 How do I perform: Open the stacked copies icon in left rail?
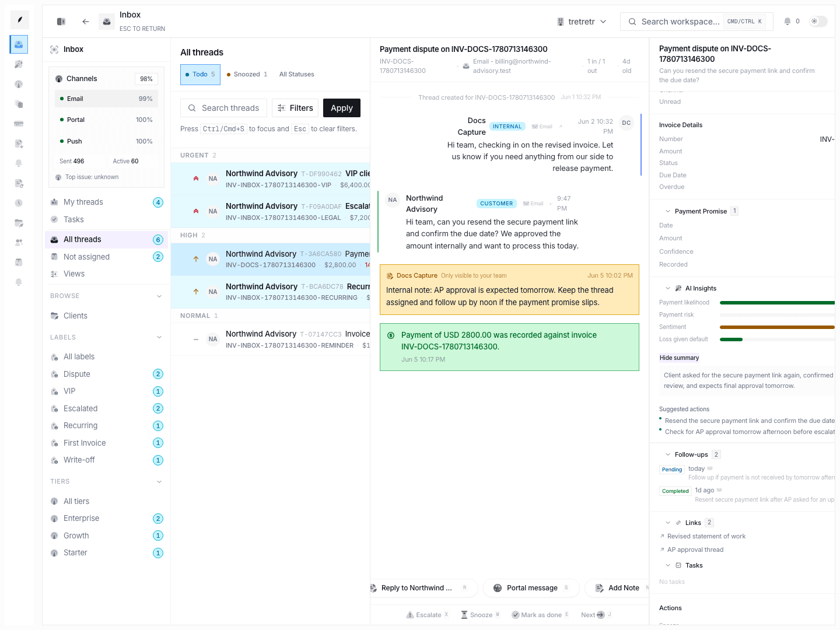click(19, 104)
